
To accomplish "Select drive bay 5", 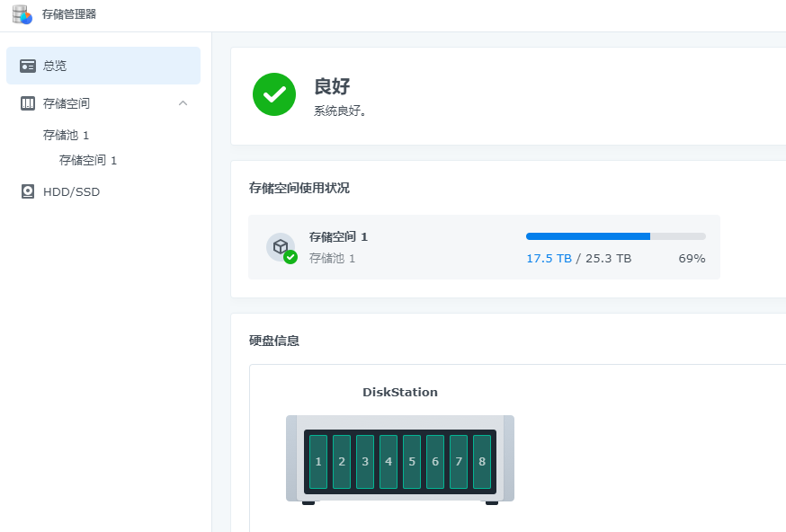I will (x=412, y=461).
